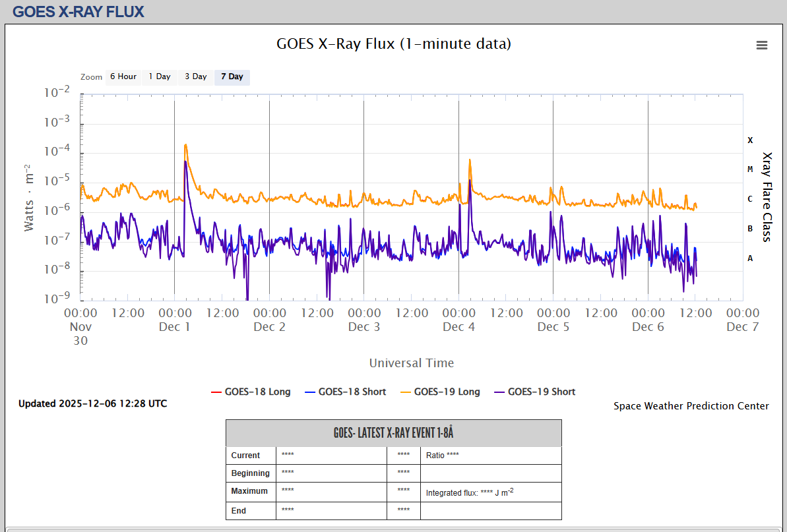
Task: Choose the 7 Day zoom button
Action: (232, 76)
